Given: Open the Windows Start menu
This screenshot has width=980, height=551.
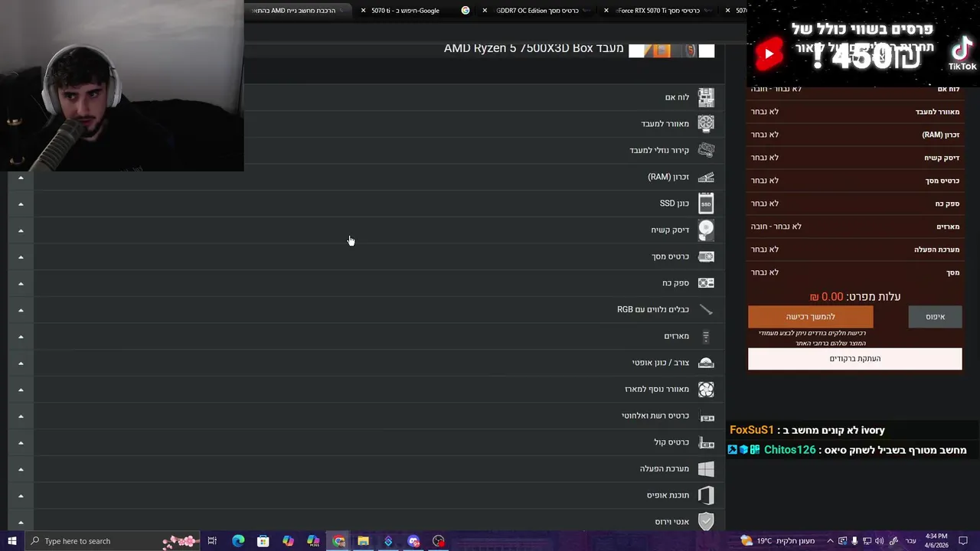Looking at the screenshot, I should click(11, 541).
